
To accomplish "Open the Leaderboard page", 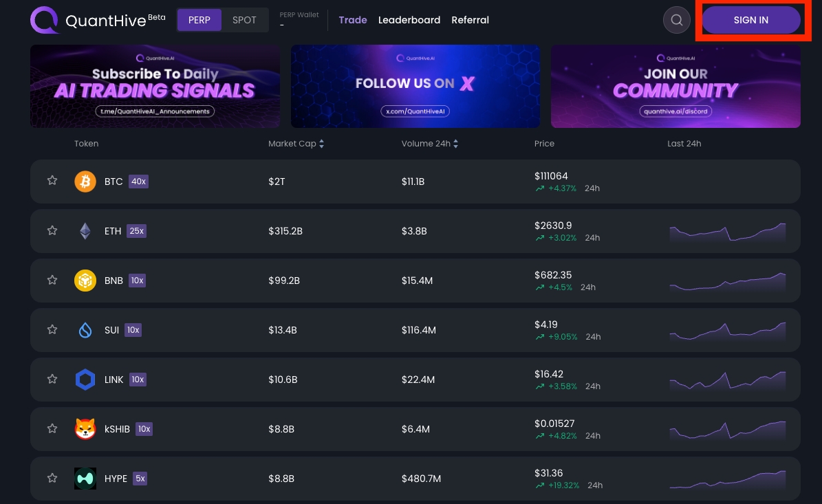I will 409,20.
